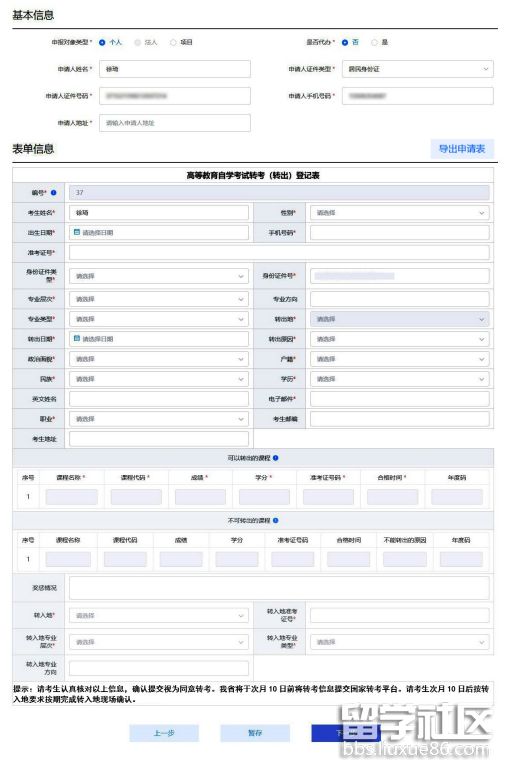Image resolution: width=506 pixels, height=771 pixels.
Task: Open 申请人证件类型 dropdown showing 居民身份证
Action: 417,69
